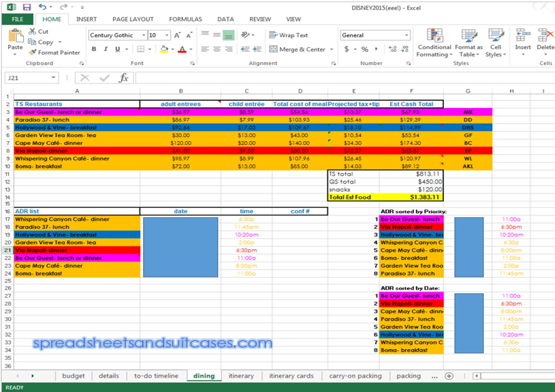Switch to the itinerary sheet tab
Screen dimensions: 555x392
(241, 376)
